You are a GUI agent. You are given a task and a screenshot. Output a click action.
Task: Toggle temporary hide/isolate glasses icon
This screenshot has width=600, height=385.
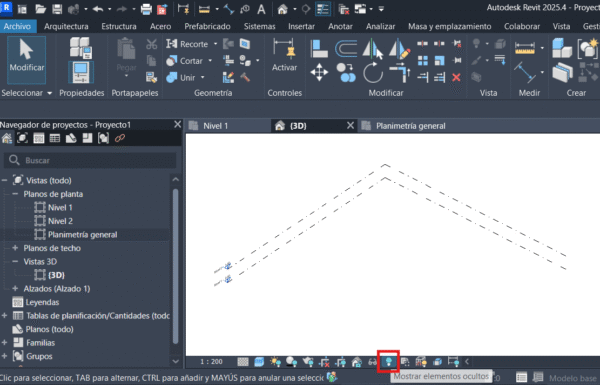pos(372,362)
